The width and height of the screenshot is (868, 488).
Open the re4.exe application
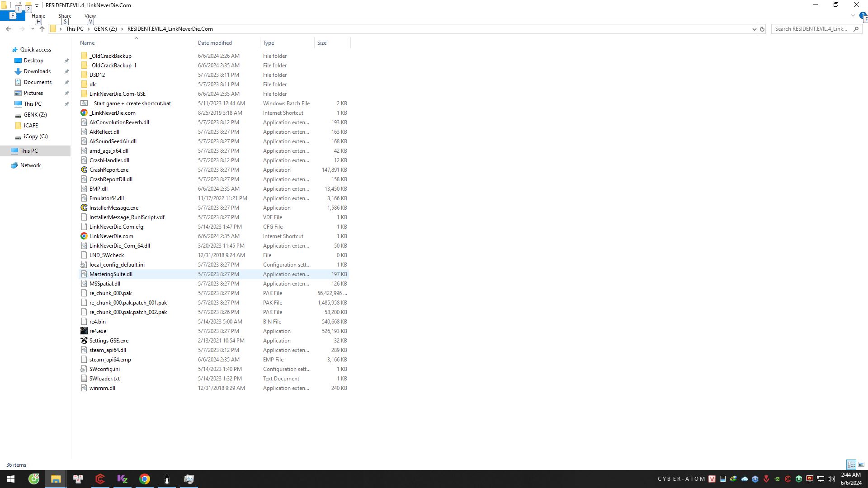tap(98, 331)
